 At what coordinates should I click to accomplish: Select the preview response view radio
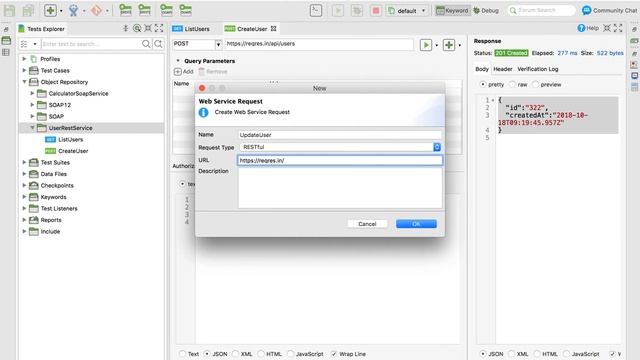pos(536,84)
